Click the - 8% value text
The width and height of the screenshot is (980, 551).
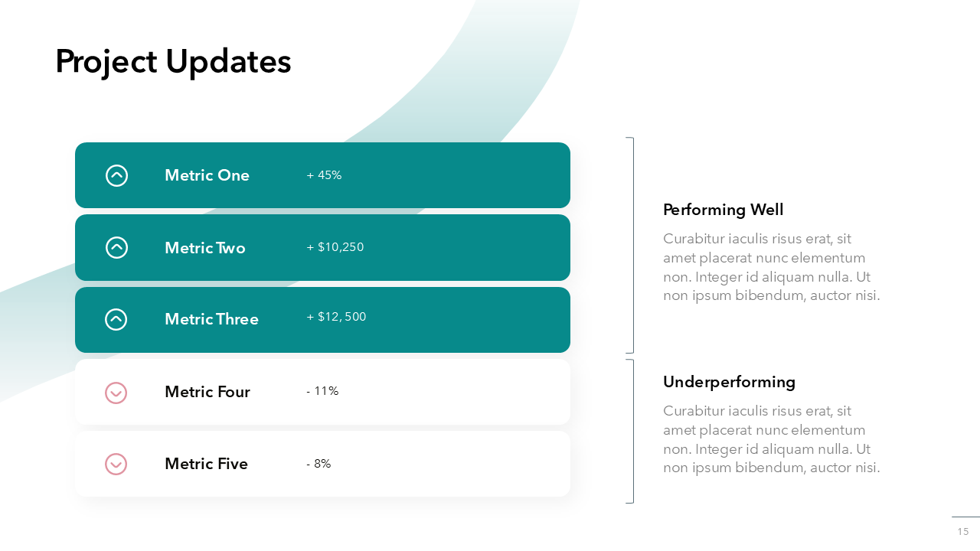click(318, 464)
